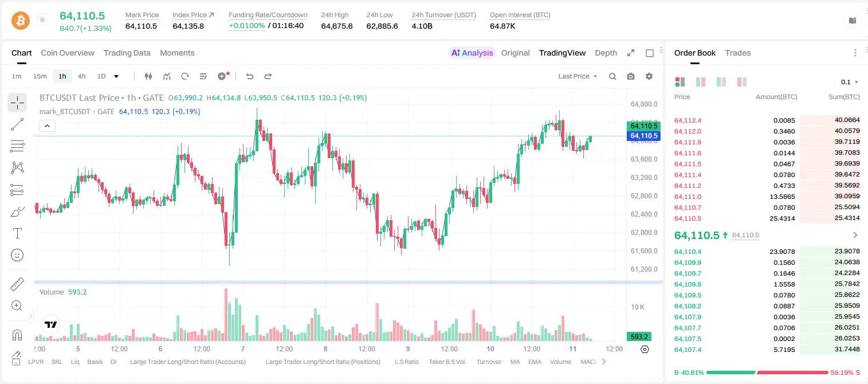868x384 pixels.
Task: Toggle the magnet mode tool
Action: click(x=17, y=335)
